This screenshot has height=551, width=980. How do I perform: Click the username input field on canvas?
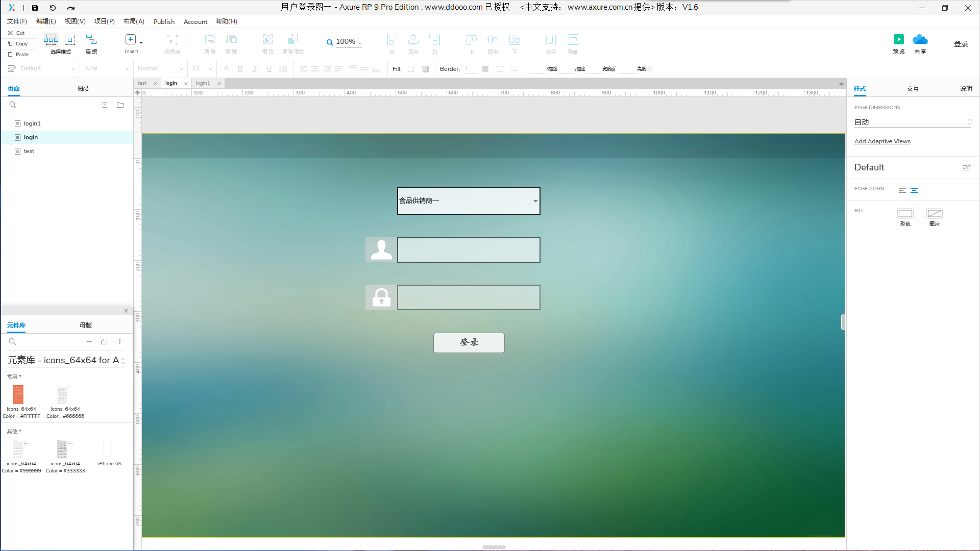click(469, 249)
